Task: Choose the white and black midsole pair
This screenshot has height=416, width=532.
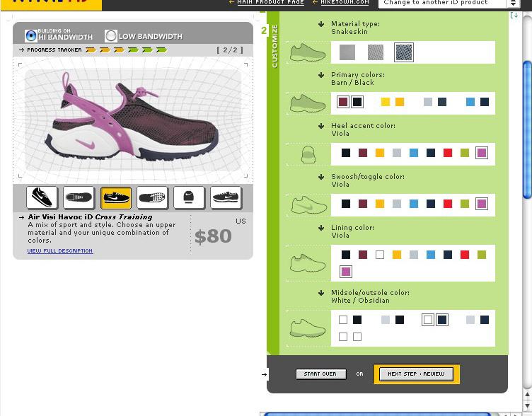Action: point(350,320)
